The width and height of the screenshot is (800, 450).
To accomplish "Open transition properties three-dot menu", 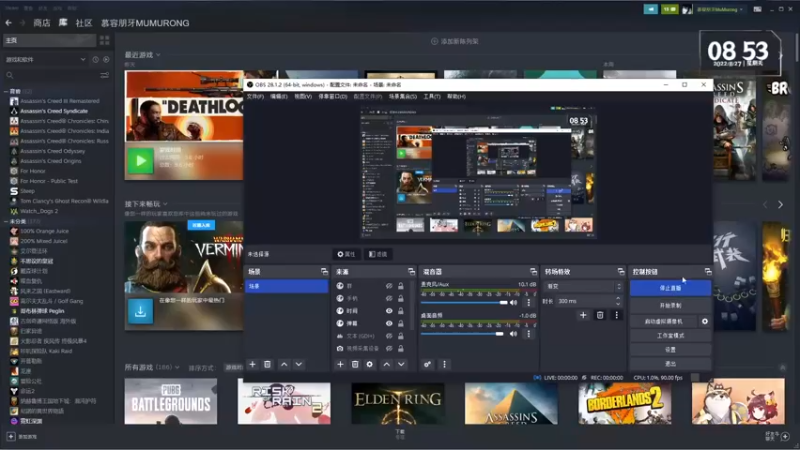I will (616, 315).
